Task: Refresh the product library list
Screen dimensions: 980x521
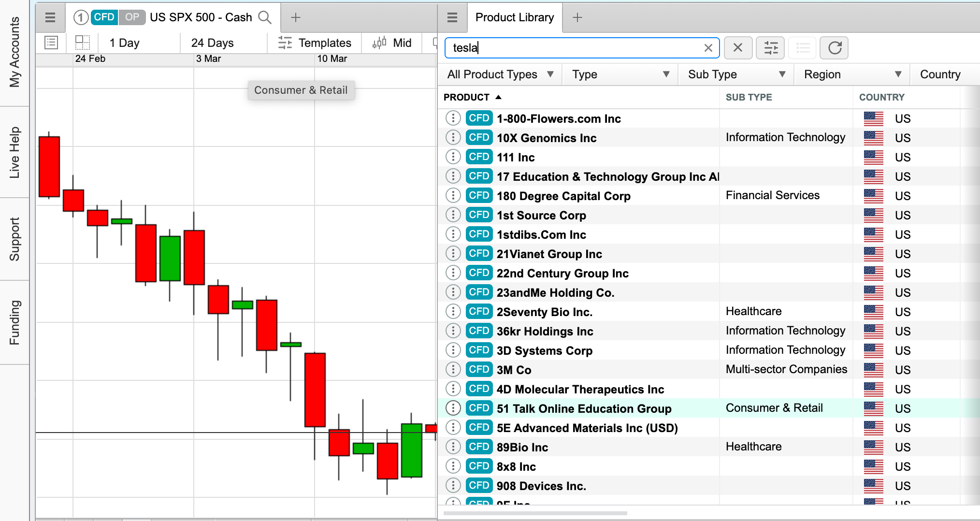Action: pyautogui.click(x=835, y=48)
